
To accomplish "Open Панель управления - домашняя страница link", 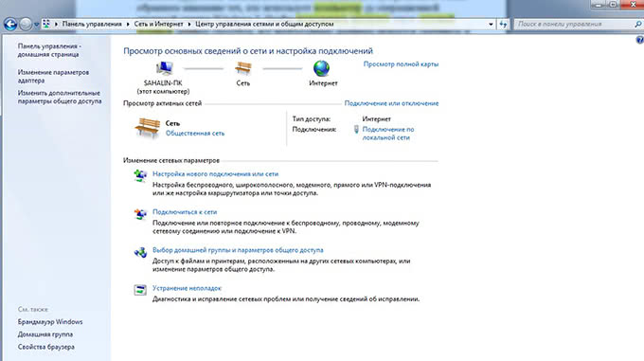I will click(49, 50).
